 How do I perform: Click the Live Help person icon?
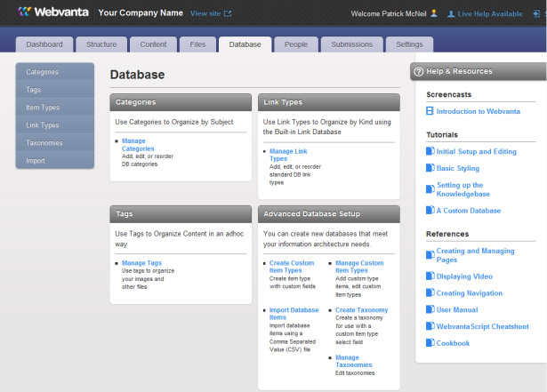click(x=451, y=14)
